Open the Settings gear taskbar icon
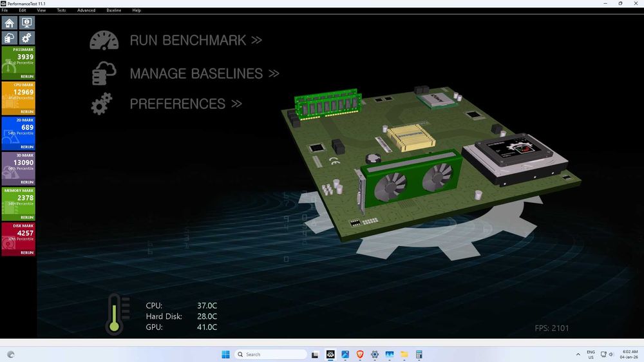 [x=375, y=354]
